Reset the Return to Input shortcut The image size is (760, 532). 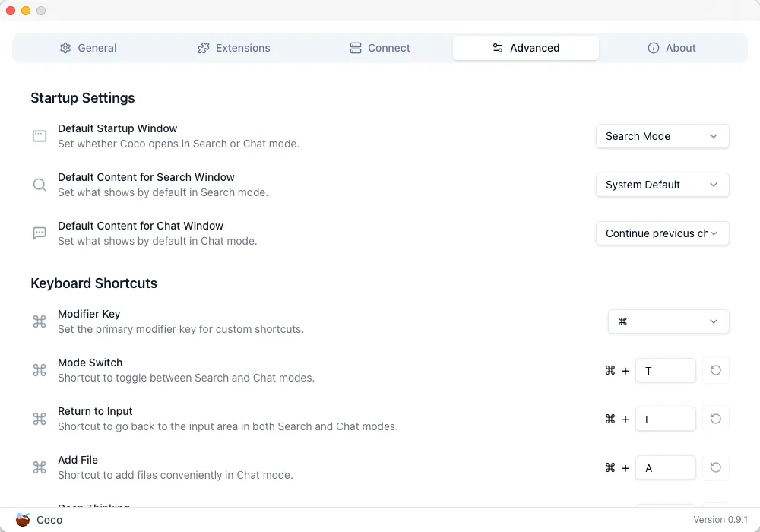click(715, 419)
